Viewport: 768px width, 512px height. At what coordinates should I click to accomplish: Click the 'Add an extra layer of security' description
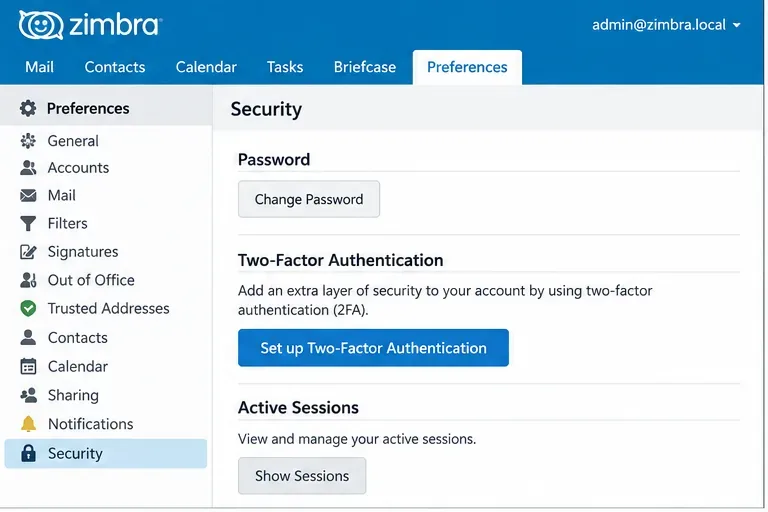click(x=445, y=300)
